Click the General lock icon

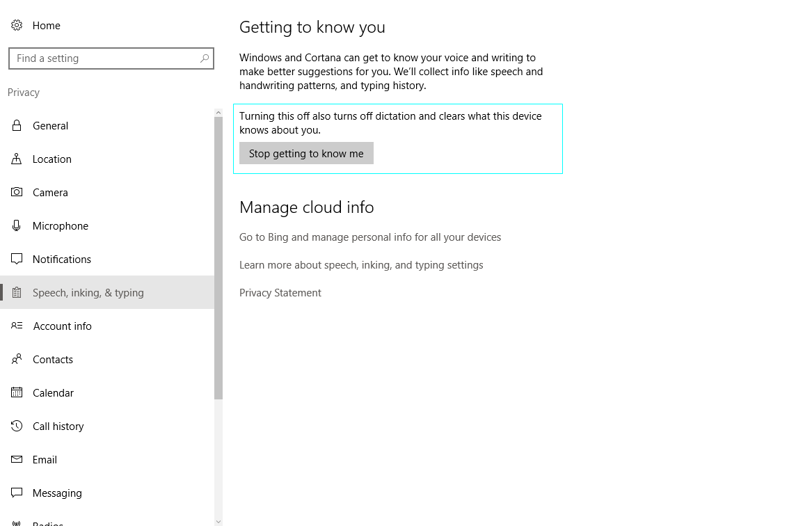coord(17,125)
